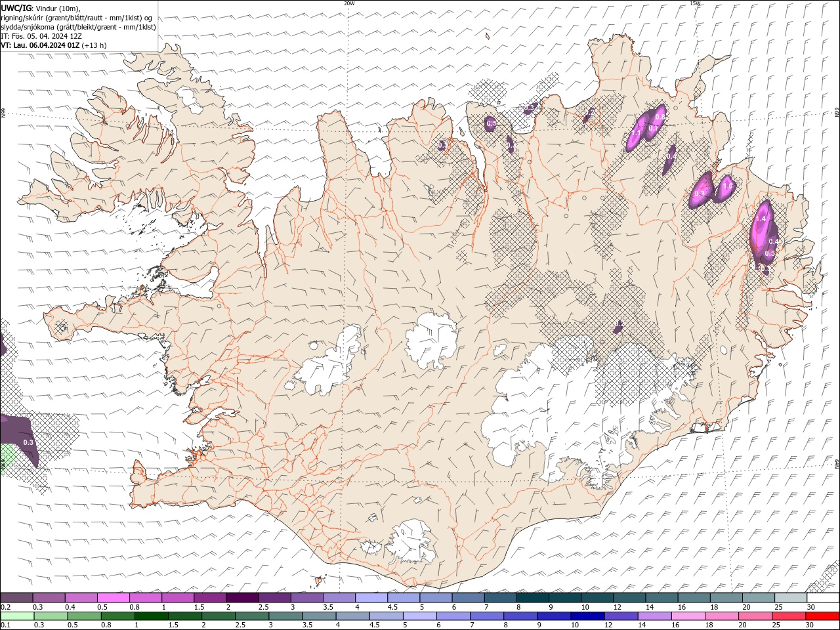Pick bottom-row deep blue swatch between 10 and 12
Viewport: 840px width, 630px height.
point(588,616)
